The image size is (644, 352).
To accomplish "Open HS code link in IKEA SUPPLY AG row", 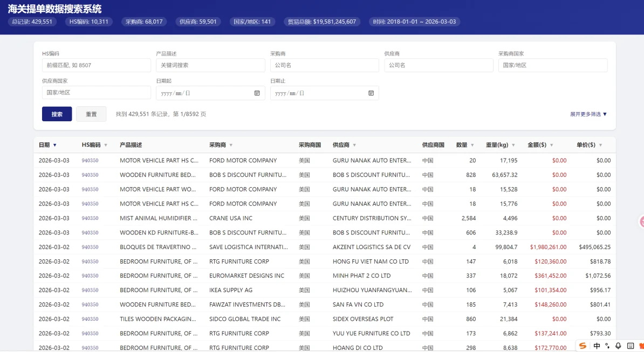I will pos(90,290).
